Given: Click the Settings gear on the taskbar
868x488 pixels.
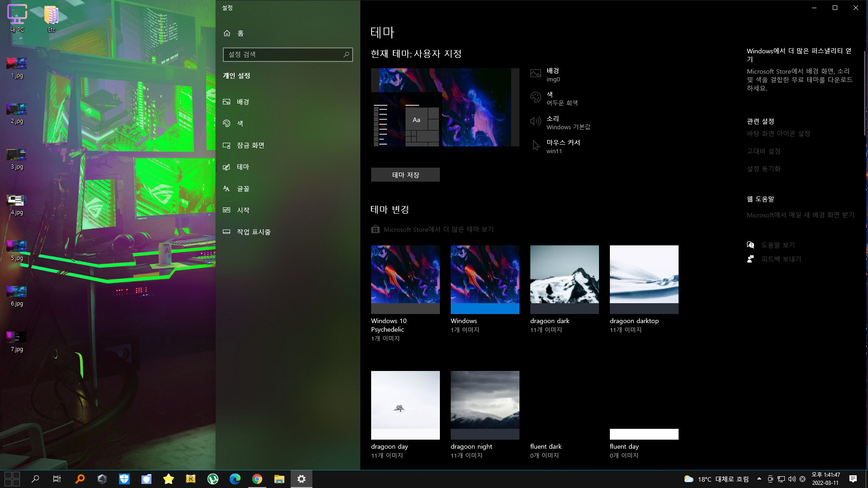Looking at the screenshot, I should tap(302, 479).
